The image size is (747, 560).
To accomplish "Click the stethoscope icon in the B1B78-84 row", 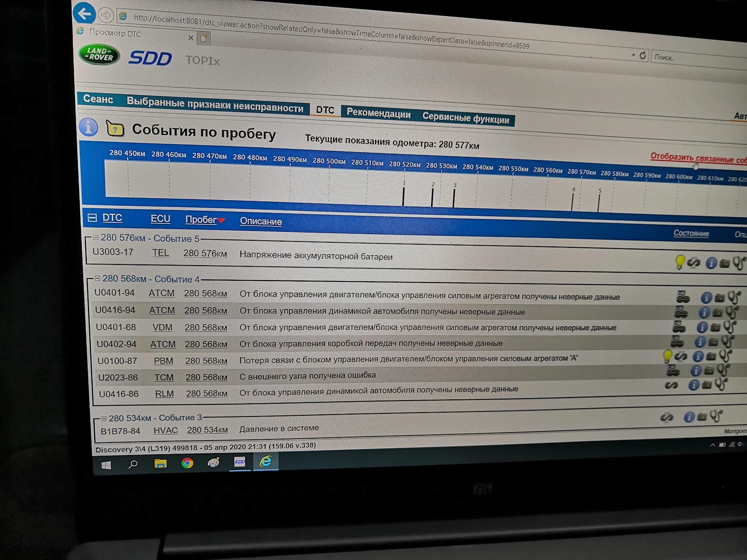I will point(715,416).
